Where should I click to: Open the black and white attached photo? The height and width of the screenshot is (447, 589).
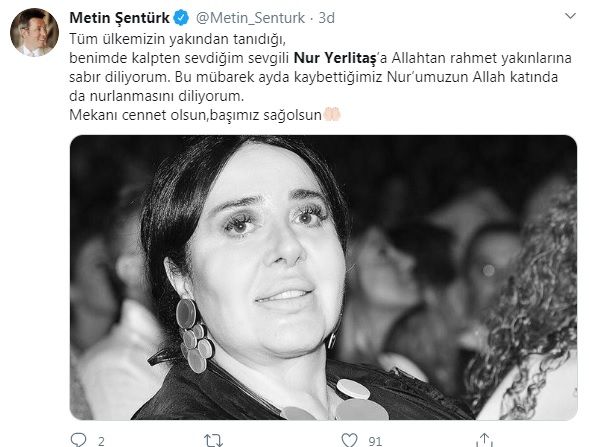(x=323, y=277)
